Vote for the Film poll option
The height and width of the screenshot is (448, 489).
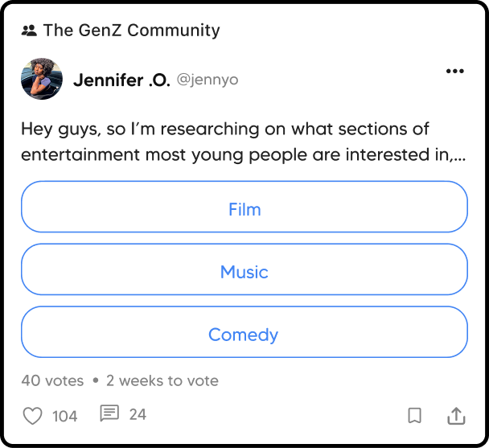click(244, 210)
